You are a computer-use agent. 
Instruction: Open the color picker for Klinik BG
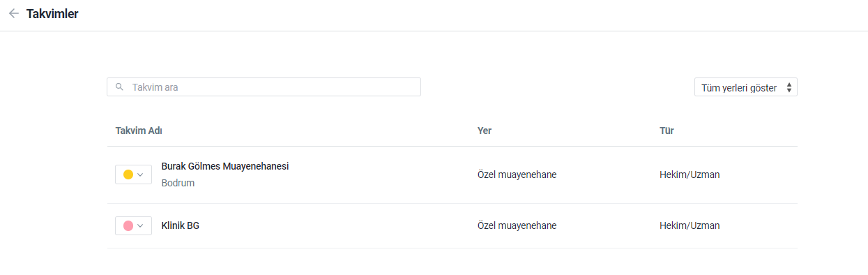point(133,225)
